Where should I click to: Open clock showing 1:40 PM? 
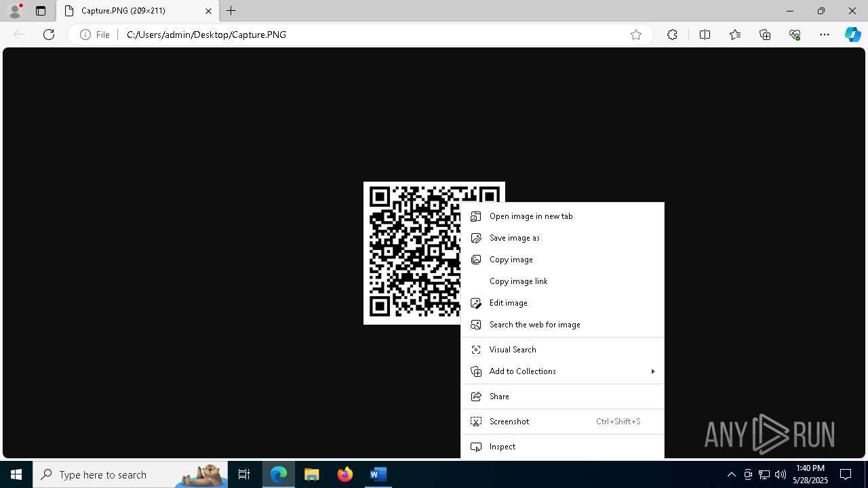point(810,474)
